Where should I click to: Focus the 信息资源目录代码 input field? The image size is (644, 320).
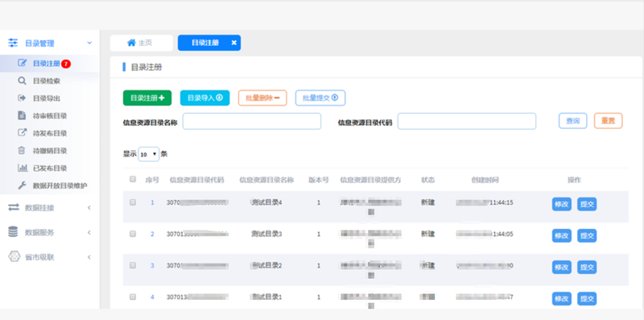467,122
